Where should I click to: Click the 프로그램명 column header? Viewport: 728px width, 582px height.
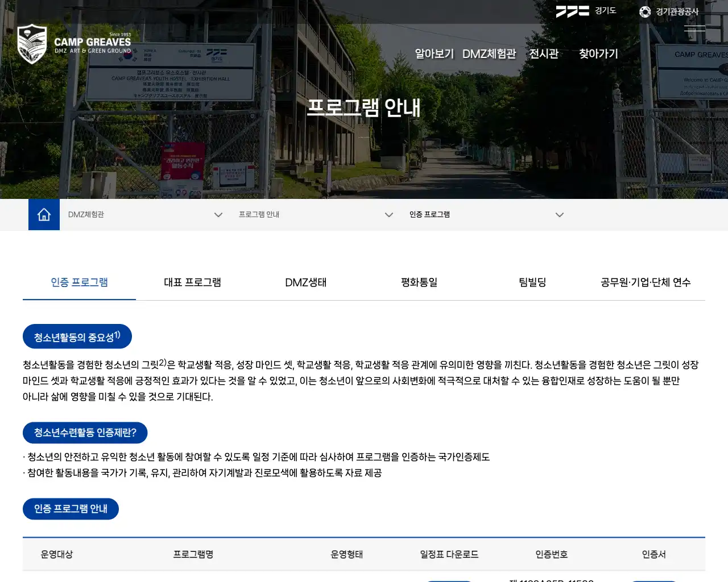pyautogui.click(x=193, y=554)
